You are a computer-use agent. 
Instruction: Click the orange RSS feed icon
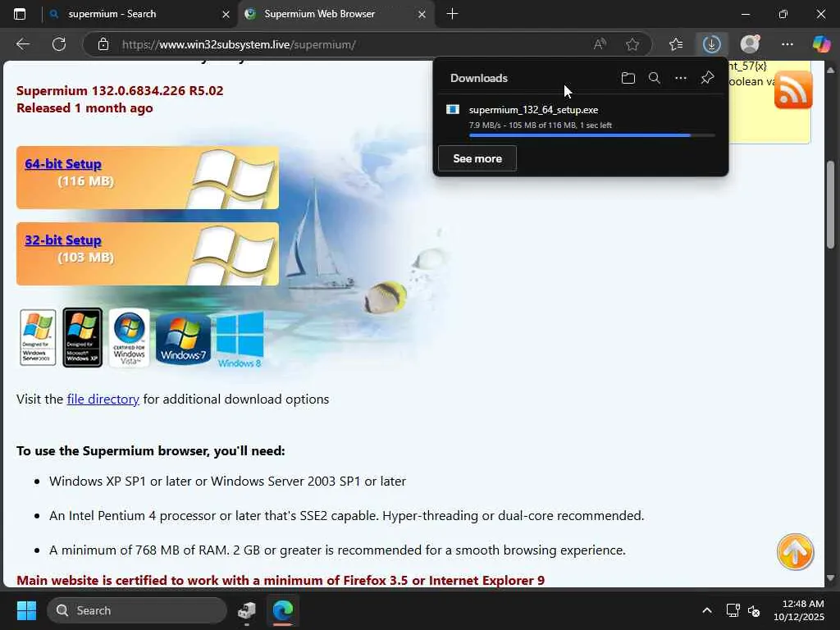(x=793, y=89)
